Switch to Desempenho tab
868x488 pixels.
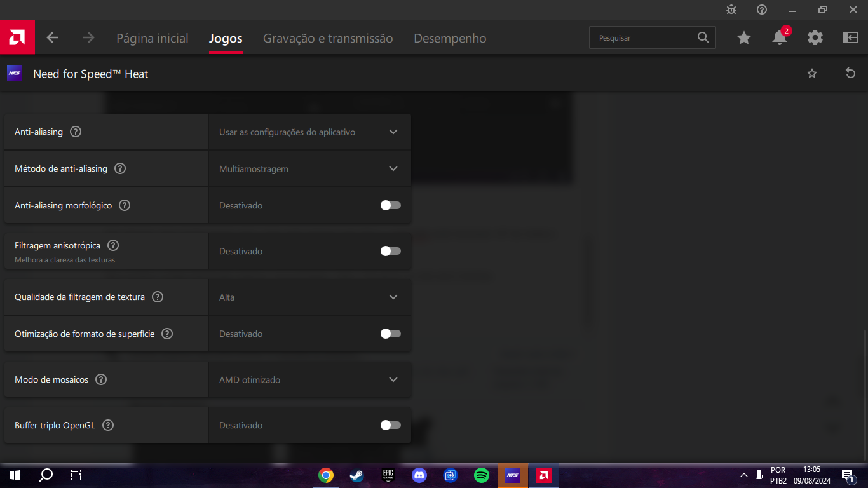point(450,38)
